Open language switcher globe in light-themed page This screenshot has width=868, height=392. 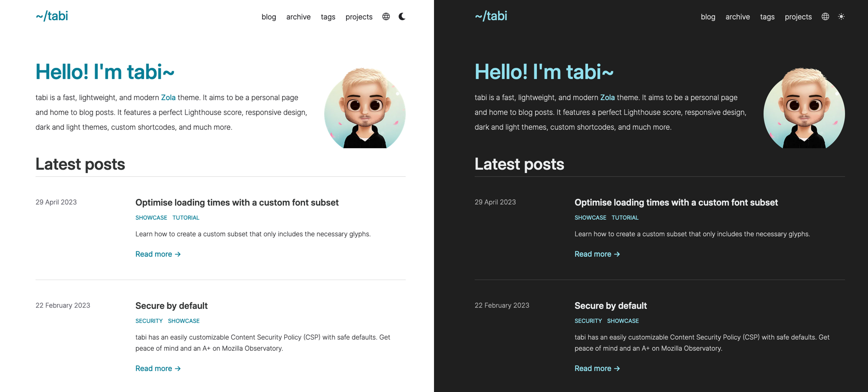386,17
